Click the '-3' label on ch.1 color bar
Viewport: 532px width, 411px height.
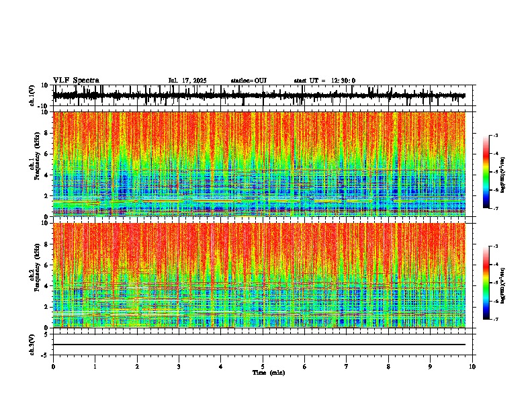coord(495,136)
